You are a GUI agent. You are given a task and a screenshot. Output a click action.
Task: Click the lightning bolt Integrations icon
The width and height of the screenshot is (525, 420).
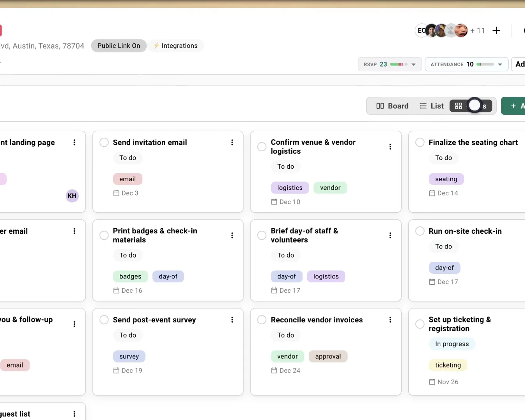click(156, 45)
